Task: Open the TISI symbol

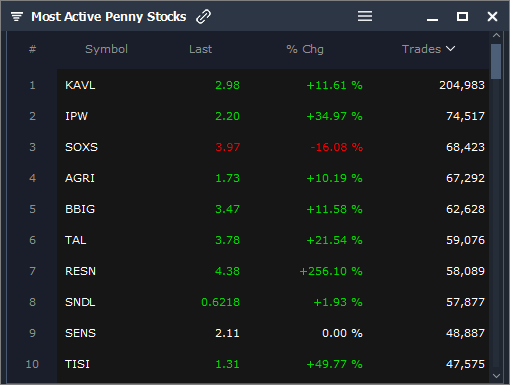Action: point(77,364)
